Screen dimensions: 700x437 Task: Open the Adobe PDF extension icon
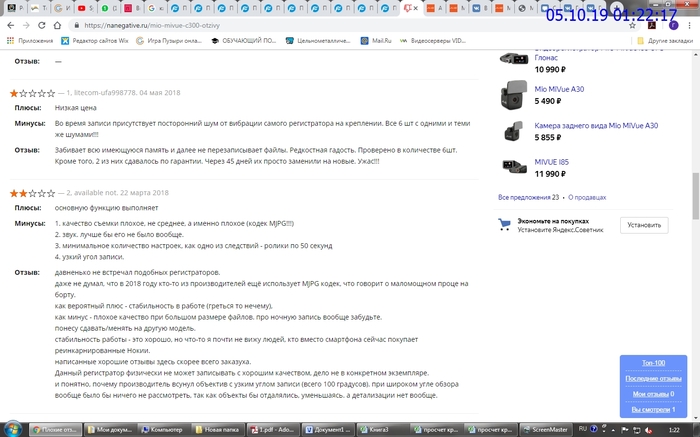pyautogui.click(x=652, y=25)
